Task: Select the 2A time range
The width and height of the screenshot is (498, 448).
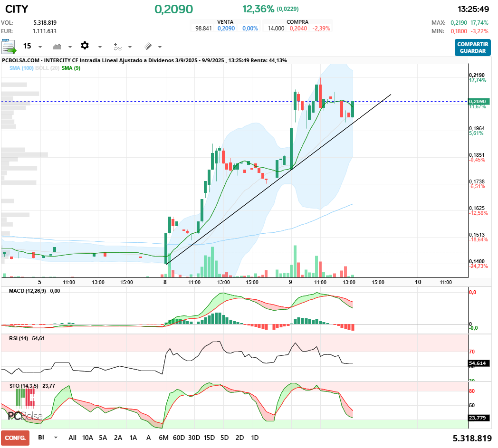Action: (118, 438)
